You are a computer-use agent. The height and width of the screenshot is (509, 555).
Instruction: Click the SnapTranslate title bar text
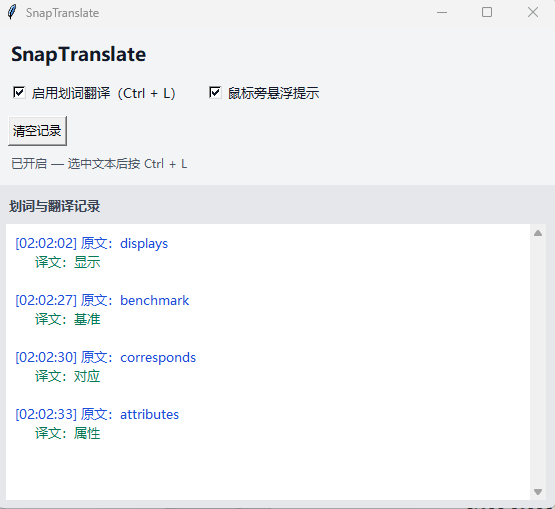[62, 13]
